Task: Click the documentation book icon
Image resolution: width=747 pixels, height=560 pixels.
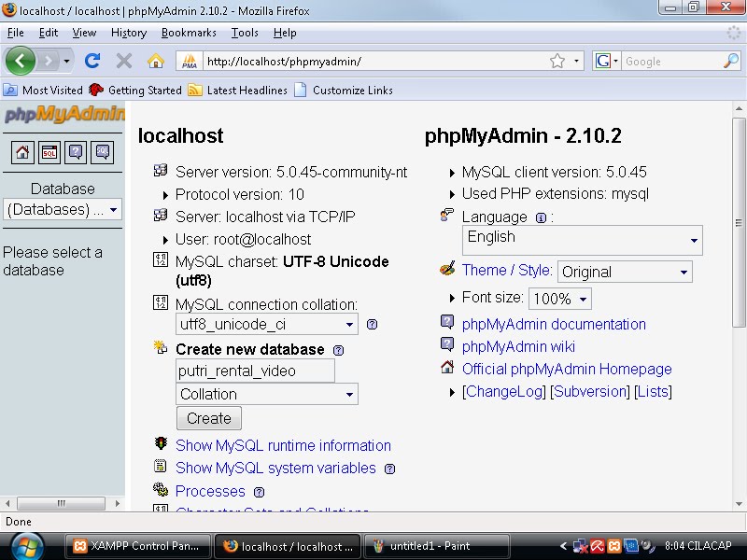Action: pyautogui.click(x=447, y=322)
